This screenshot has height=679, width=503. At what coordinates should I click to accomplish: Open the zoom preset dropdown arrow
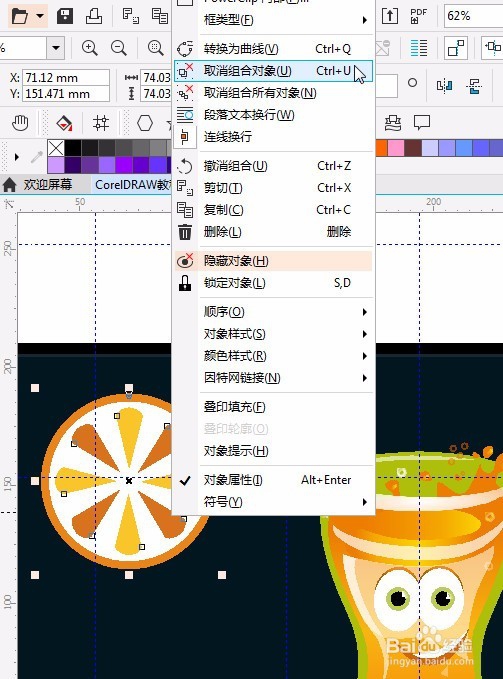tap(56, 48)
